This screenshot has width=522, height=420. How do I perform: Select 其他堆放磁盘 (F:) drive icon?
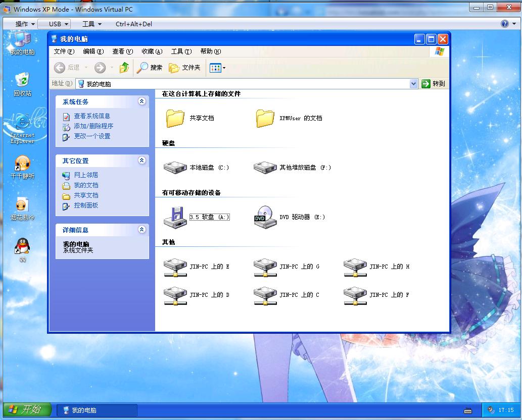click(265, 167)
